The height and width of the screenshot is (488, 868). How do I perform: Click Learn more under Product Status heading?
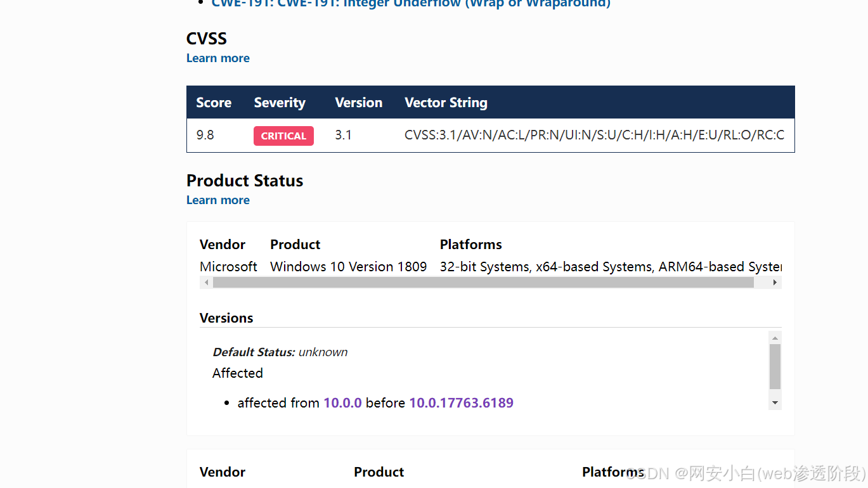[217, 200]
